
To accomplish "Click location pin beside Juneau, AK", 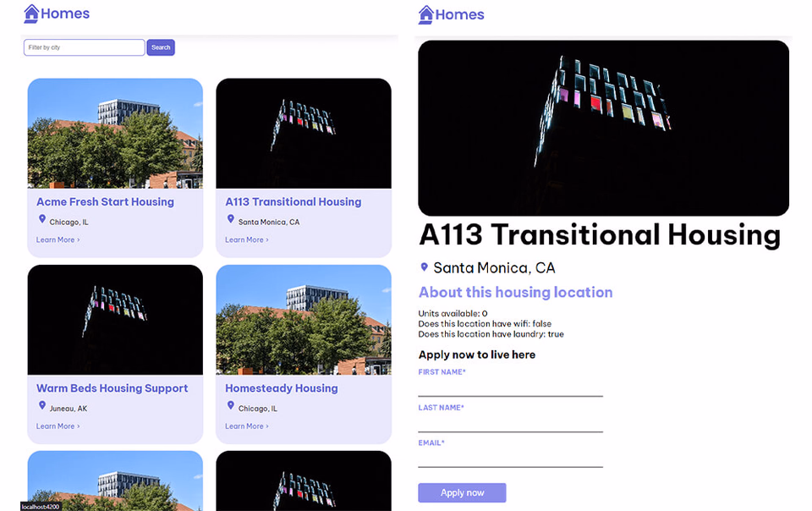I will pyautogui.click(x=42, y=406).
